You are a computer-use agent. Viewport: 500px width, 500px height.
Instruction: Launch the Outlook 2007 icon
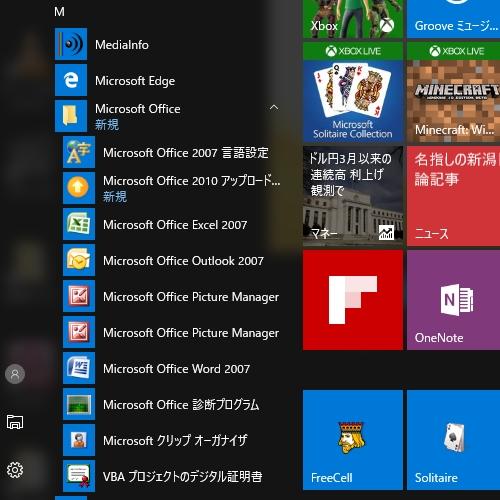(79, 260)
